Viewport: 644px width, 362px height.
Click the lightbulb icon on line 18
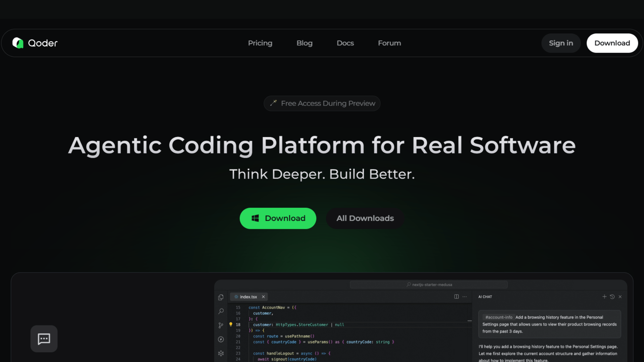point(231,324)
